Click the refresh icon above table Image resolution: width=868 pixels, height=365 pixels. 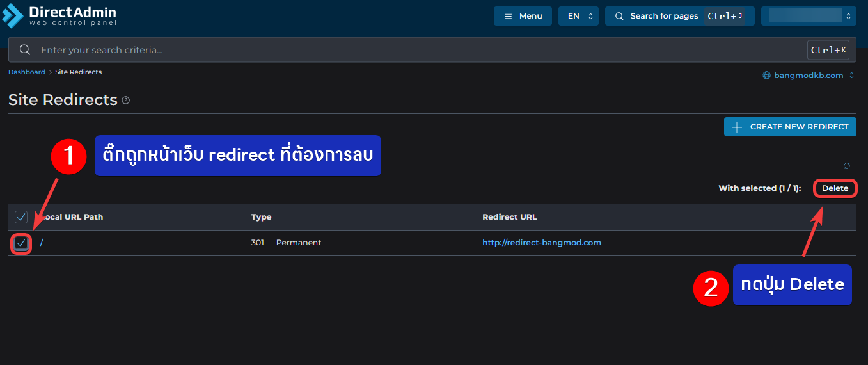[847, 166]
